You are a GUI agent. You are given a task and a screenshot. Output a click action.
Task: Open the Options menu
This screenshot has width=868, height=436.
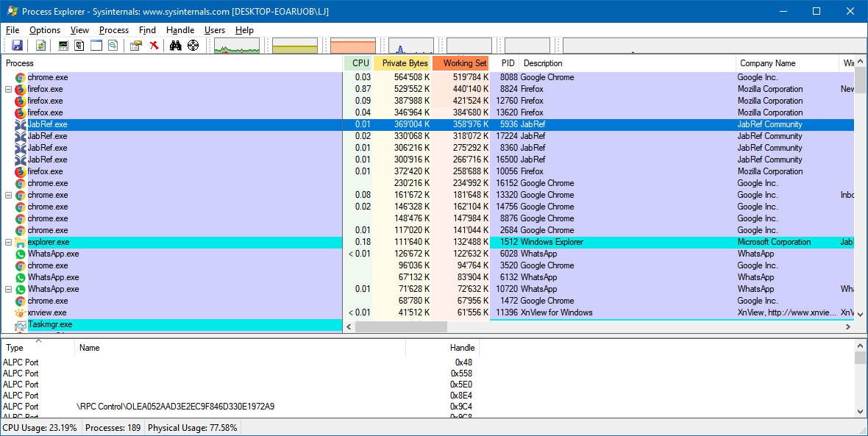tap(45, 30)
